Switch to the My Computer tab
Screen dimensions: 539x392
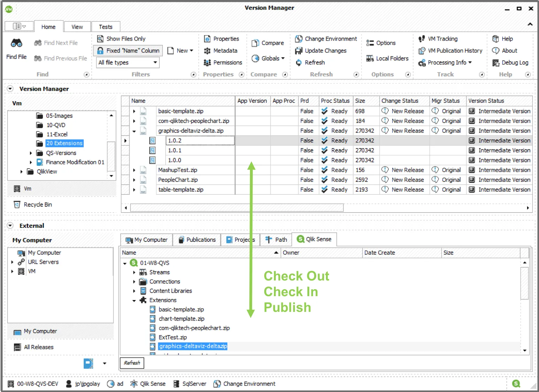pos(147,240)
